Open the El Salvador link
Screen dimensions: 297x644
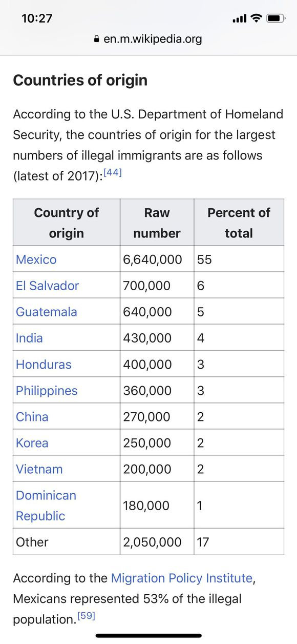click(48, 286)
